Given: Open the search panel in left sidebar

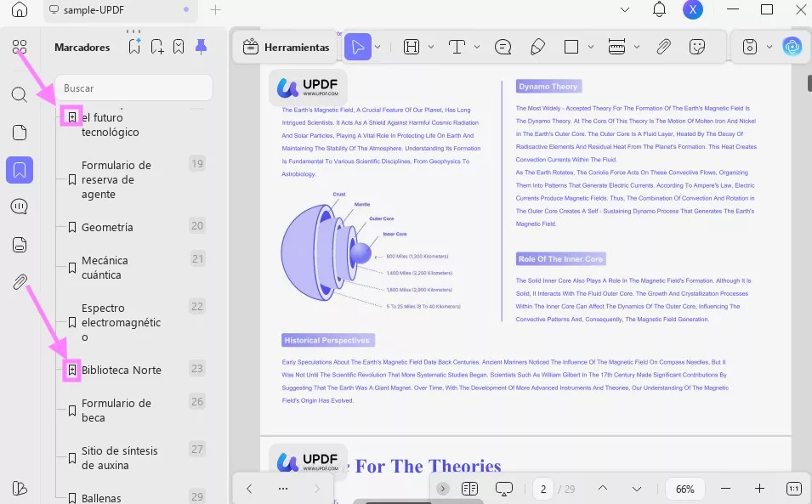Looking at the screenshot, I should click(x=19, y=94).
